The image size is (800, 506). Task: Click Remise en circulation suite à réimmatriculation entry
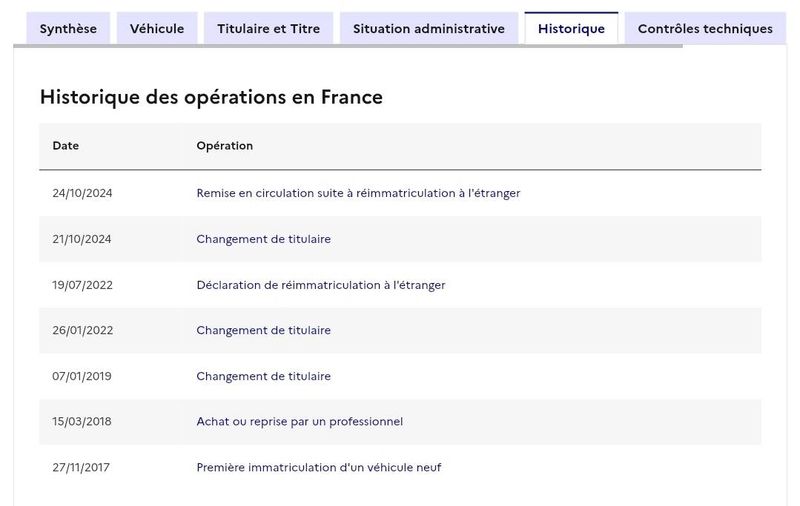click(358, 193)
